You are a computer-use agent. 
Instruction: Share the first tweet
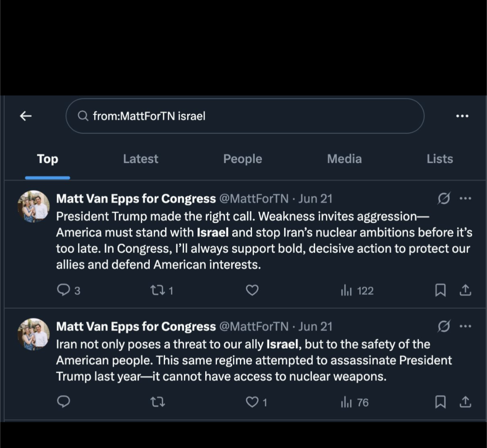[465, 290]
